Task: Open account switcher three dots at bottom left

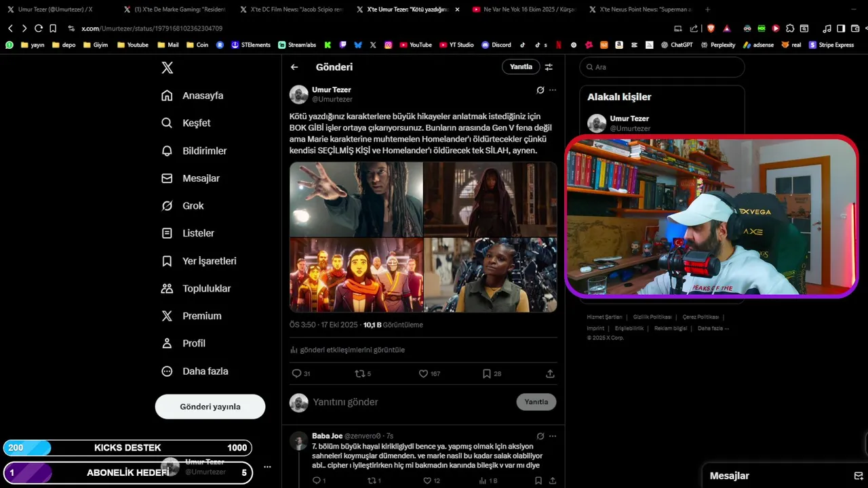Action: 267,467
